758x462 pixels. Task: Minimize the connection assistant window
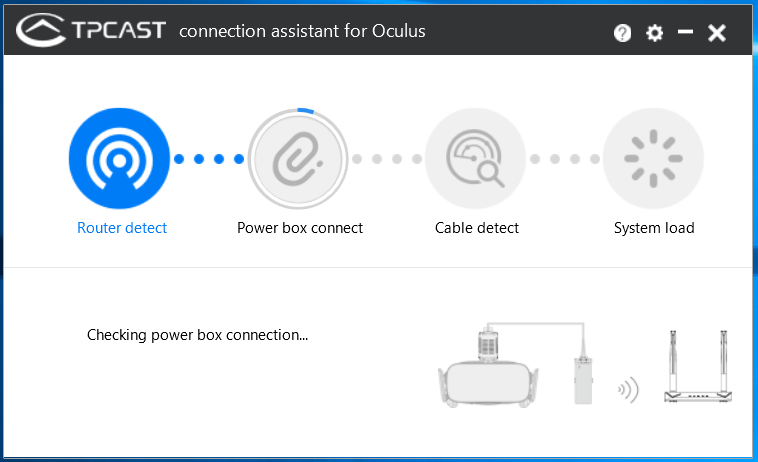coord(685,32)
